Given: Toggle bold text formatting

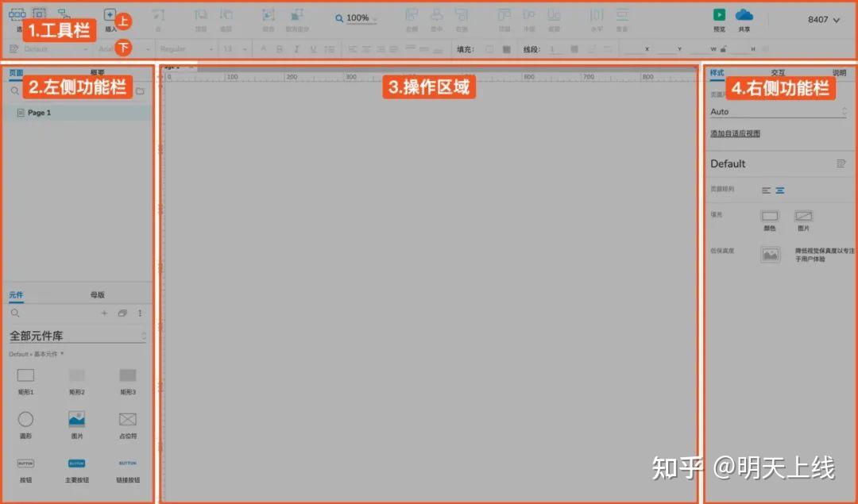Looking at the screenshot, I should click(278, 48).
